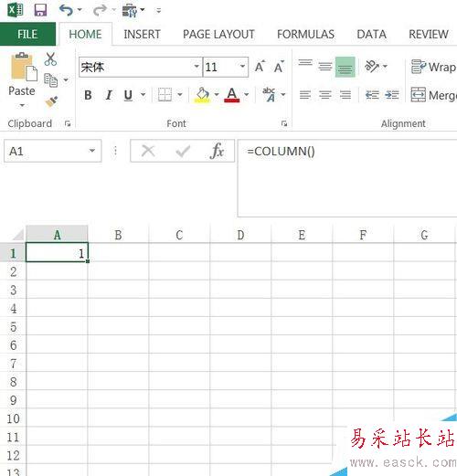Switch to the FORMULAS tab
This screenshot has width=457, height=476.
coord(305,34)
